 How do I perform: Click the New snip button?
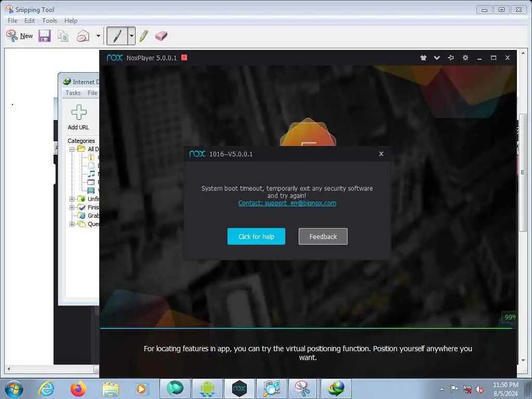pos(19,36)
